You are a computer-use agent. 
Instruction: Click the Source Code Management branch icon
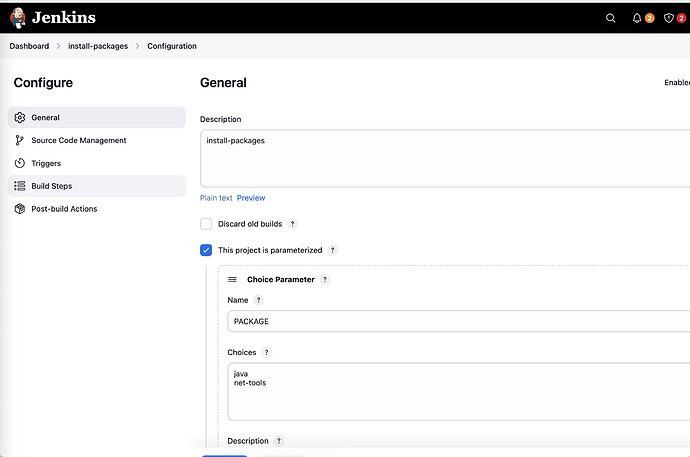pos(20,141)
